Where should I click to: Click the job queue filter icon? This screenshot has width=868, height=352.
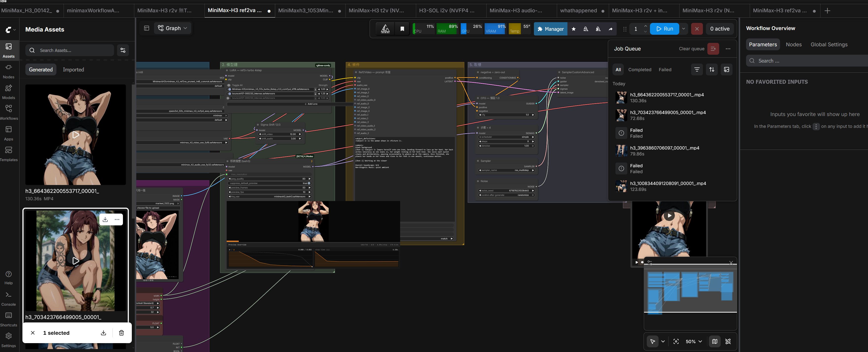pos(697,69)
